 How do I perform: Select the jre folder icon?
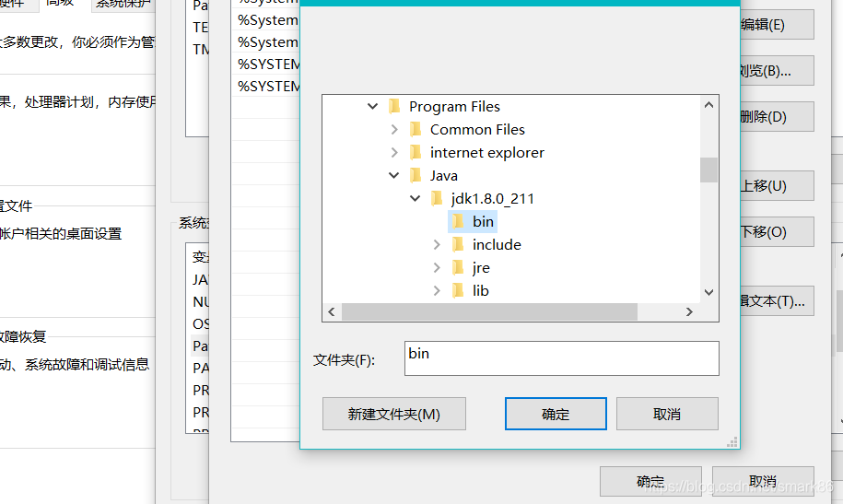coord(458,268)
